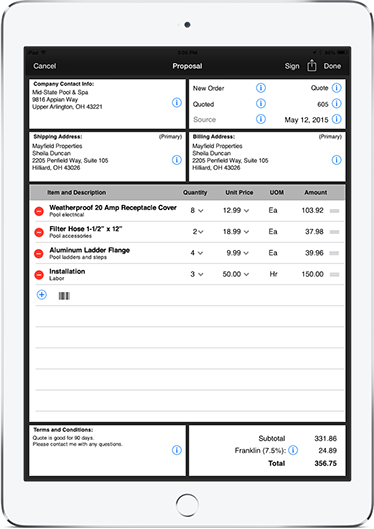The width and height of the screenshot is (374, 529).
Task: Tap the Mid-State Pool & Spa company name
Action: pyautogui.click(x=60, y=92)
